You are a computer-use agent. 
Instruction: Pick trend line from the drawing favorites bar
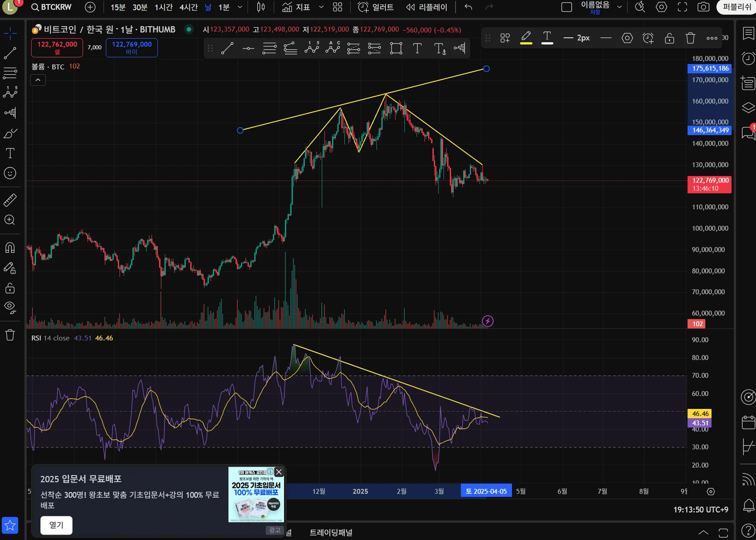click(227, 48)
